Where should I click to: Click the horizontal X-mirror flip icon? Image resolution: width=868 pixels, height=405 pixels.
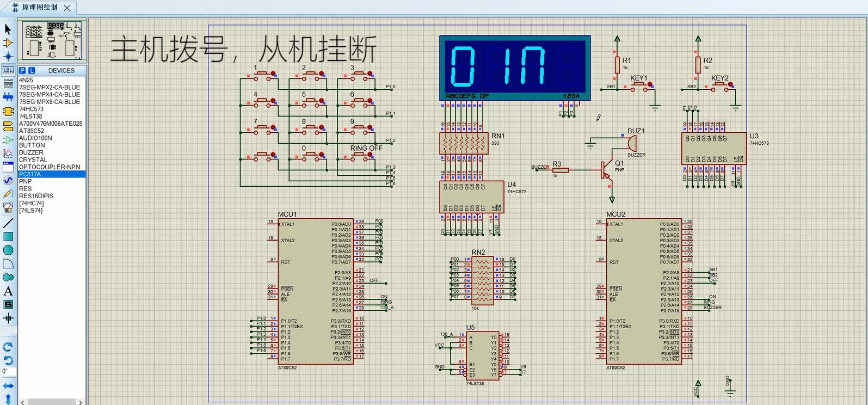(x=8, y=386)
